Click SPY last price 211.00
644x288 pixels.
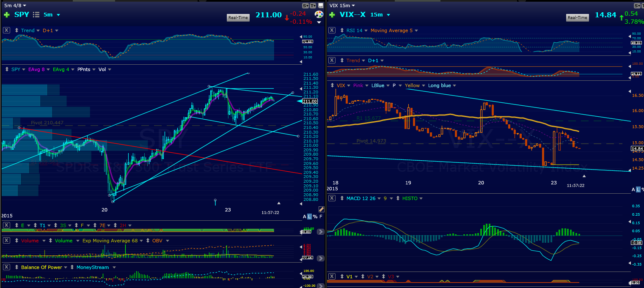[268, 15]
